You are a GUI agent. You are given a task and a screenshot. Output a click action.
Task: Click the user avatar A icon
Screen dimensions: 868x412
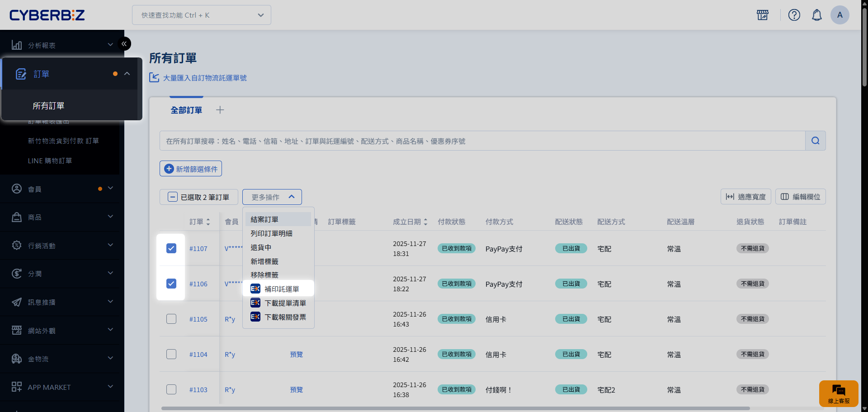click(x=840, y=15)
